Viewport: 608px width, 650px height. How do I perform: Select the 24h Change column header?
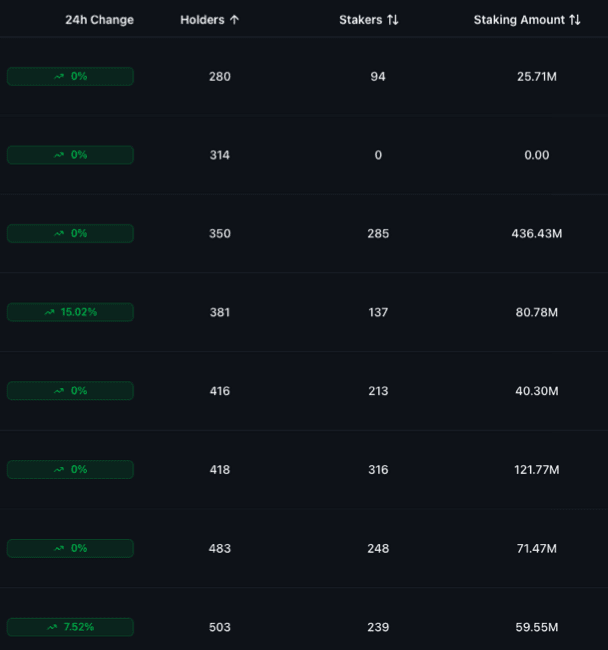coord(99,20)
